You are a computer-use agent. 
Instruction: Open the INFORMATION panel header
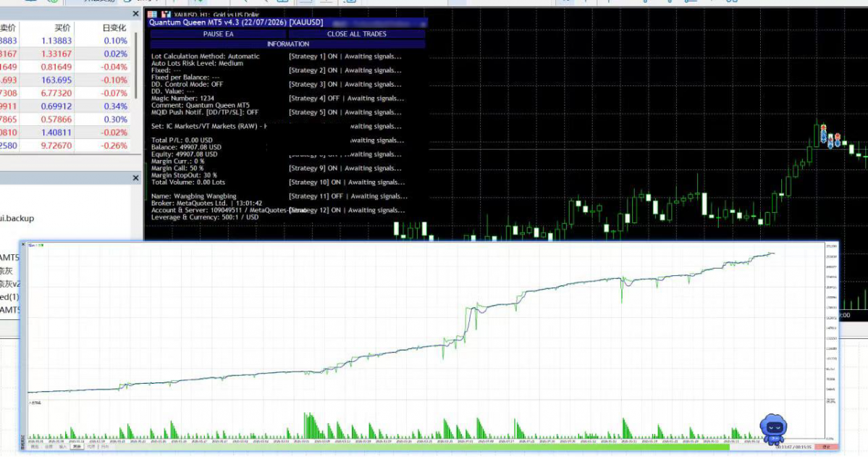coord(288,43)
